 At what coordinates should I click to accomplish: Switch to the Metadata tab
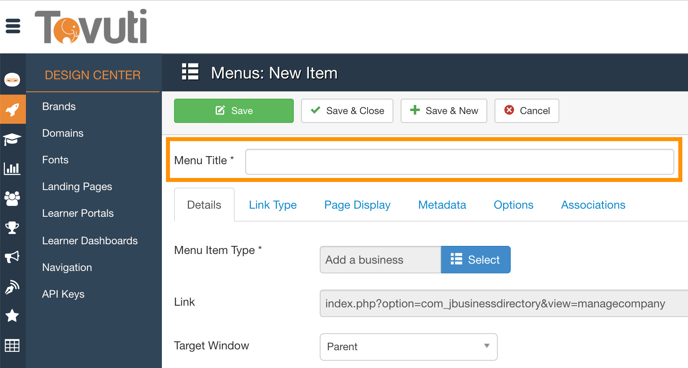tap(442, 205)
